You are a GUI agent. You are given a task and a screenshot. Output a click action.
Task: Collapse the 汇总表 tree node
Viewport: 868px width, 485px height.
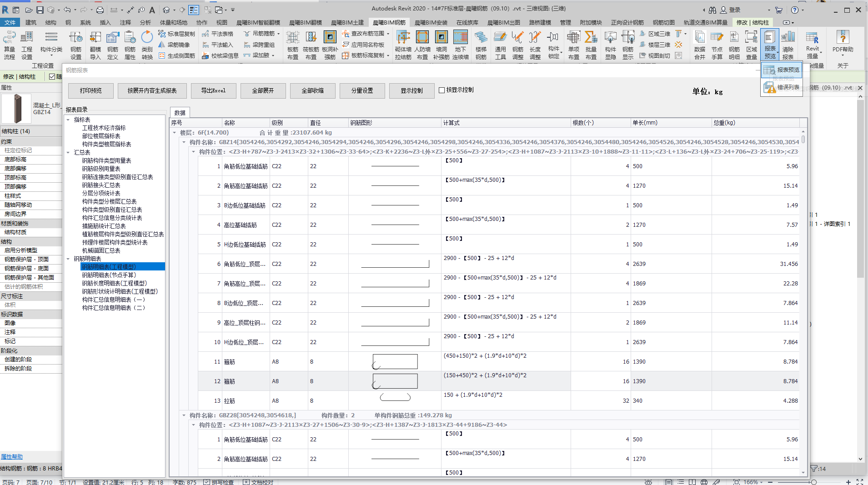pos(68,152)
